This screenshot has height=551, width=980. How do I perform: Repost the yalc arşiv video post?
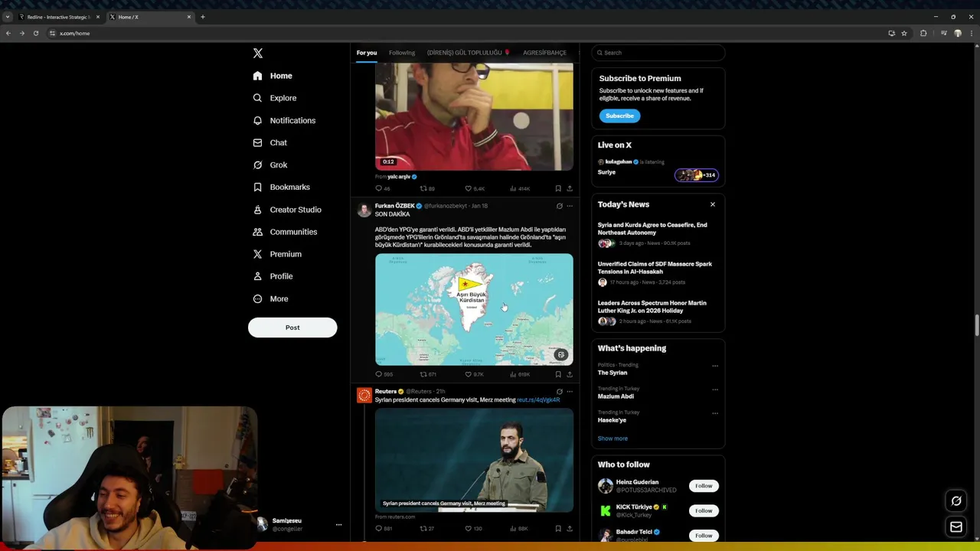point(427,188)
